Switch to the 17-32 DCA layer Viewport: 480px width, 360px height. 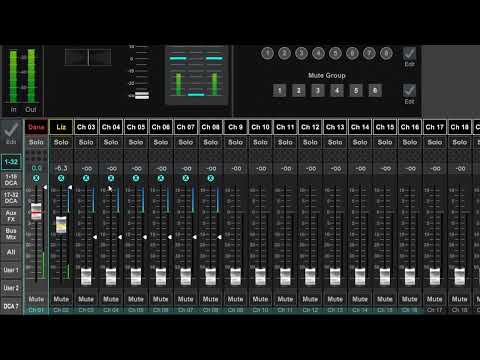tap(11, 198)
